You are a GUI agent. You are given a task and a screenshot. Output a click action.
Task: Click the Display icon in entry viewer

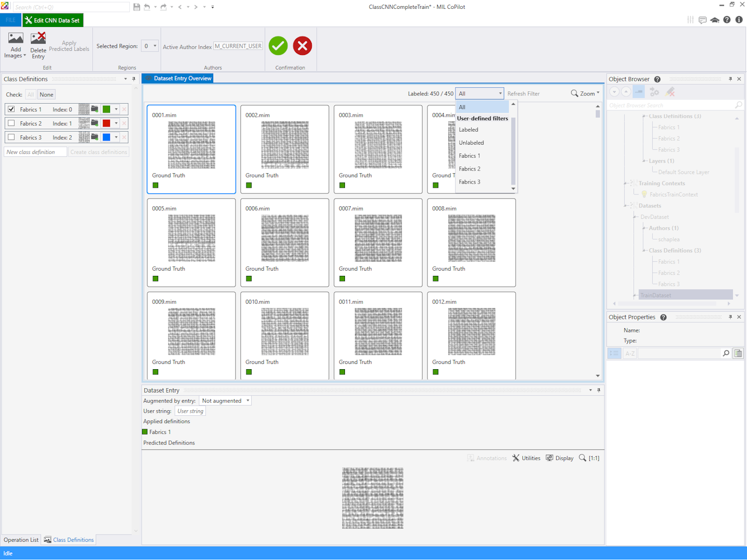tap(559, 458)
